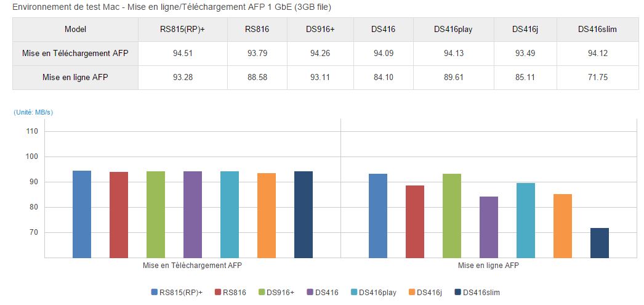Click the 71.75 value cell in table
This screenshot has width=644, height=305.
(598, 77)
